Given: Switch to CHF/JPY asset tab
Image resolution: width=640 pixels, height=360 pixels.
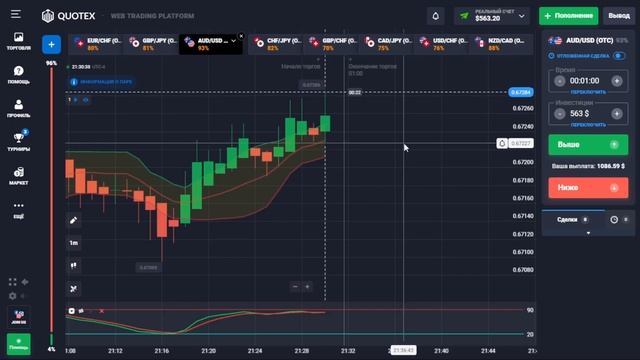Looking at the screenshot, I should 277,44.
